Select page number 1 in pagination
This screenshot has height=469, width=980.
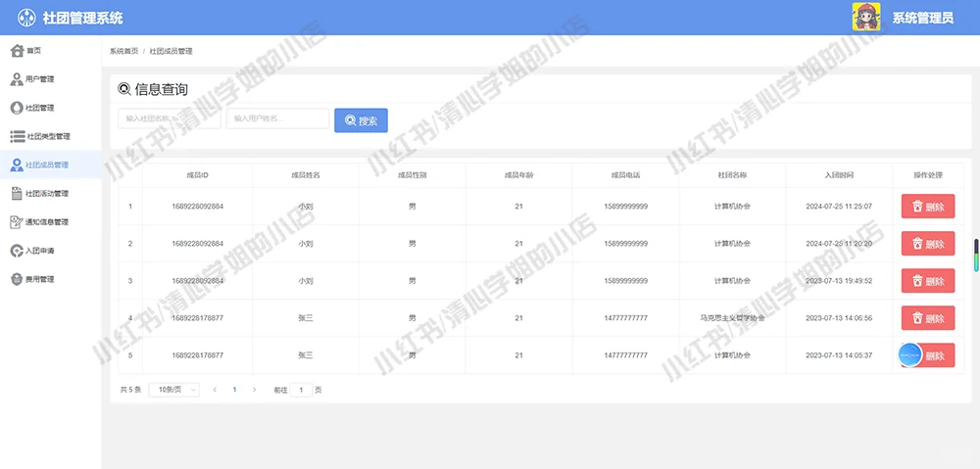234,390
